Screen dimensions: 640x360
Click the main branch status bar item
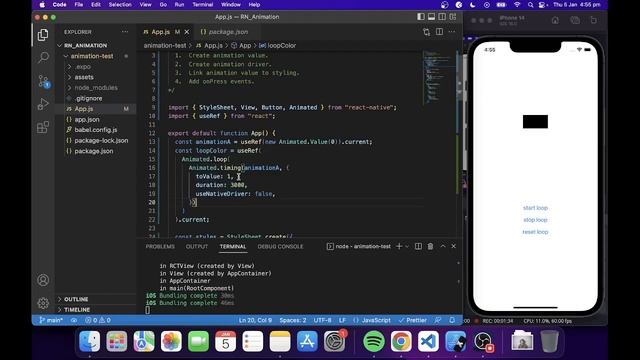point(51,320)
